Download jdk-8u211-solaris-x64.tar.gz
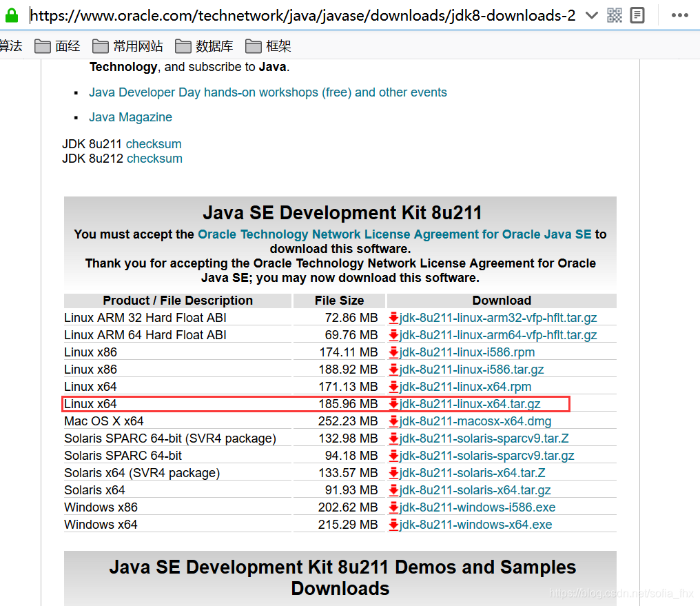Screen dimensions: 700x606 coord(475,490)
